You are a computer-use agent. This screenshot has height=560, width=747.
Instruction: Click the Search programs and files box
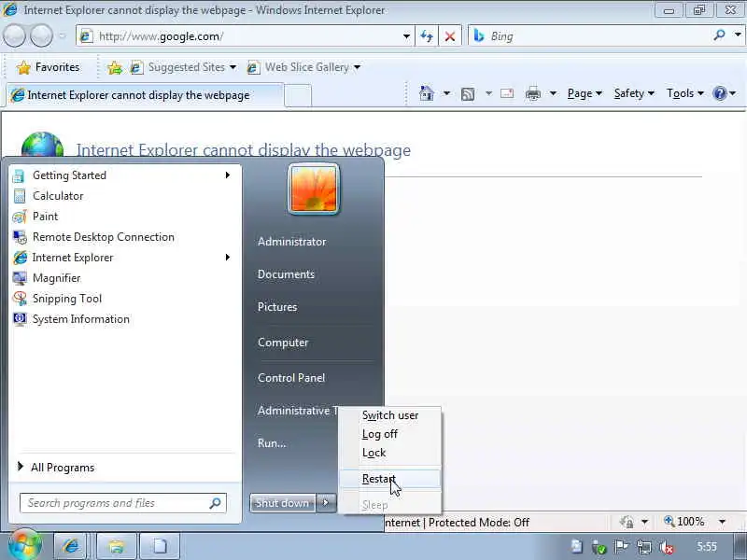[x=123, y=503]
